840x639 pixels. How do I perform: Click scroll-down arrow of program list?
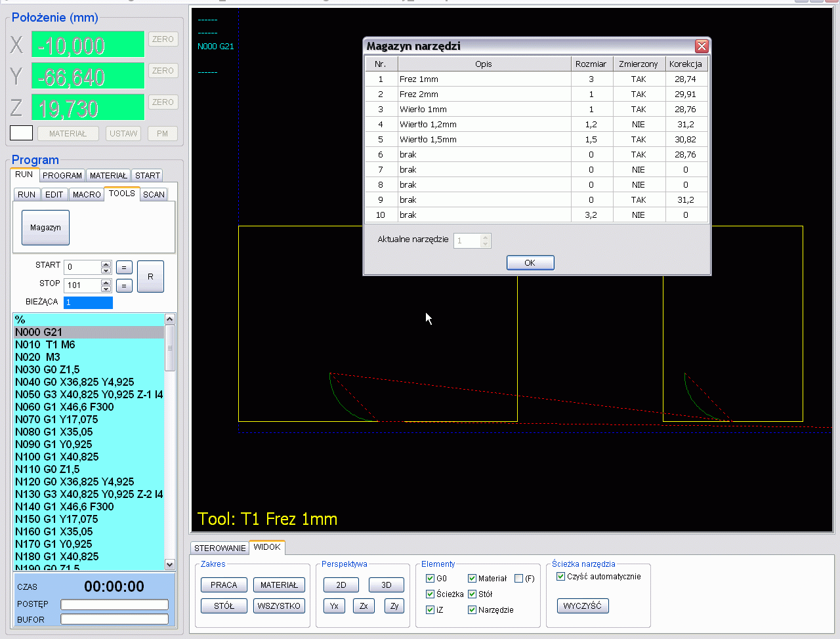click(170, 564)
